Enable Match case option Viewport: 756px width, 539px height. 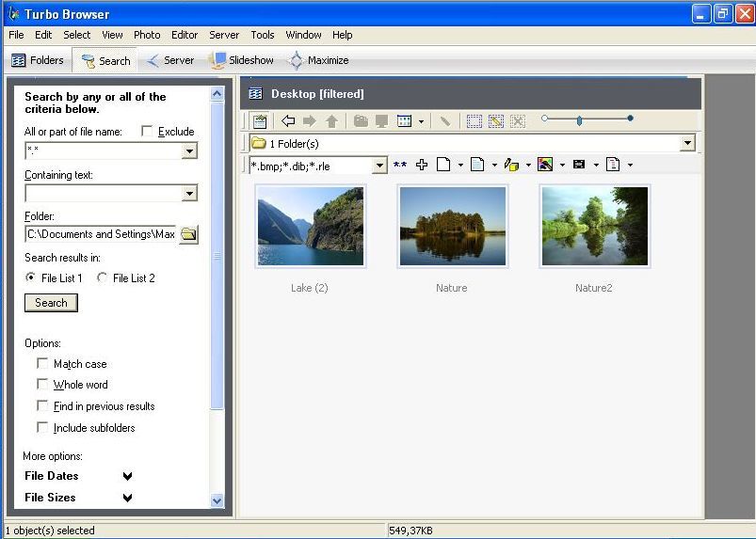[x=42, y=363]
